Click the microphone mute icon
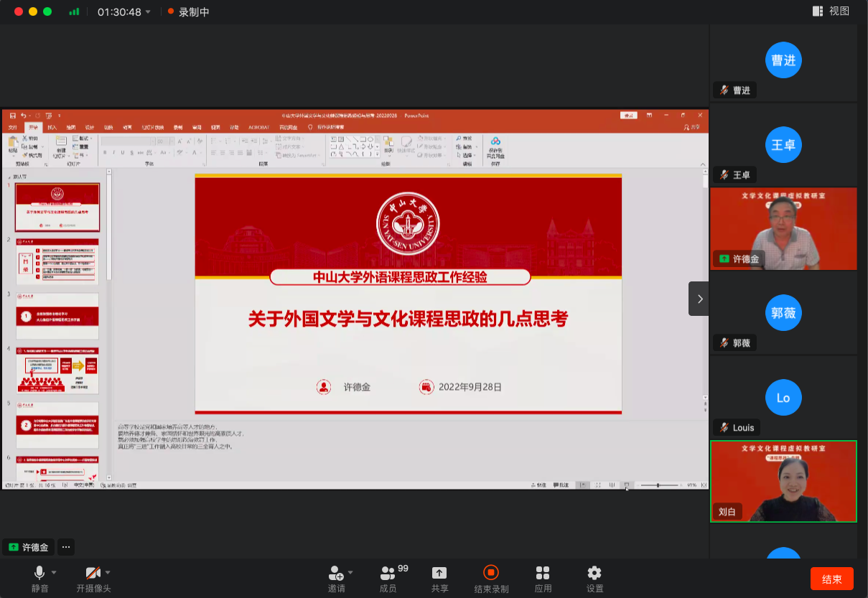Screen dimensions: 868x598 click(39, 573)
